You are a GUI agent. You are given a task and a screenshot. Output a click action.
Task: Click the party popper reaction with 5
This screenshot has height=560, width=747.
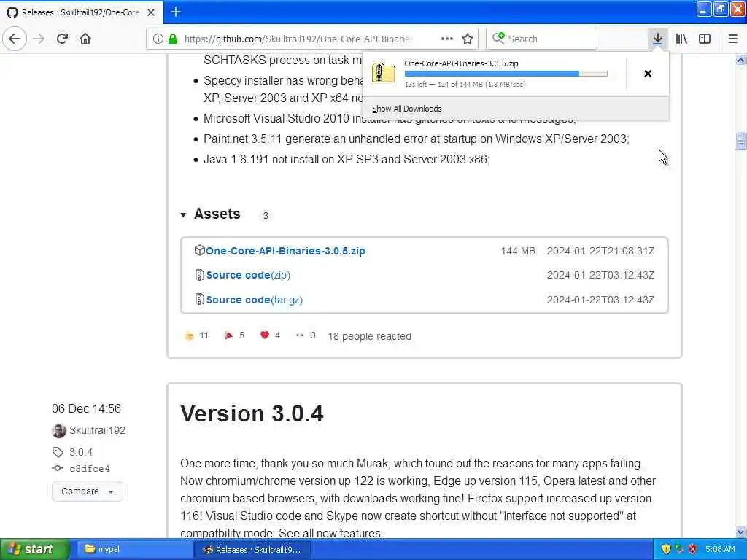tap(234, 335)
